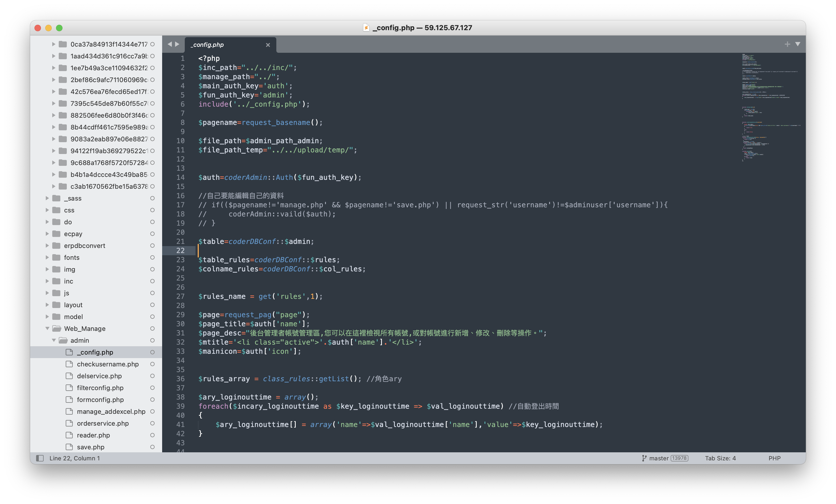The image size is (836, 504).
Task: Change Tab Size: 4 setting
Action: (720, 458)
